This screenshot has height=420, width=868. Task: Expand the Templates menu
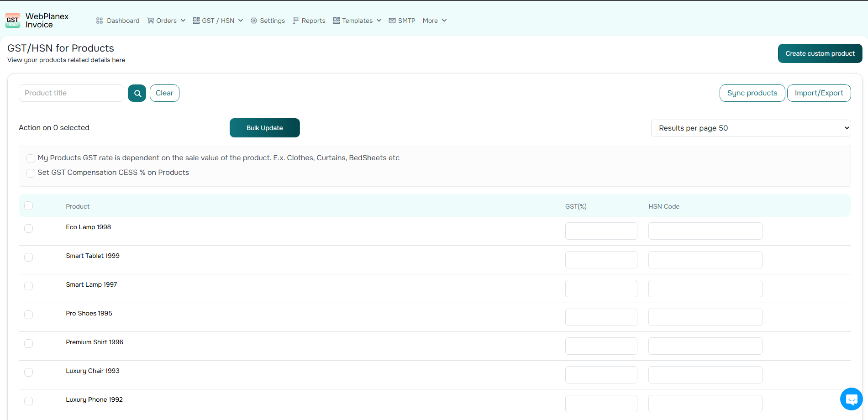[357, 21]
